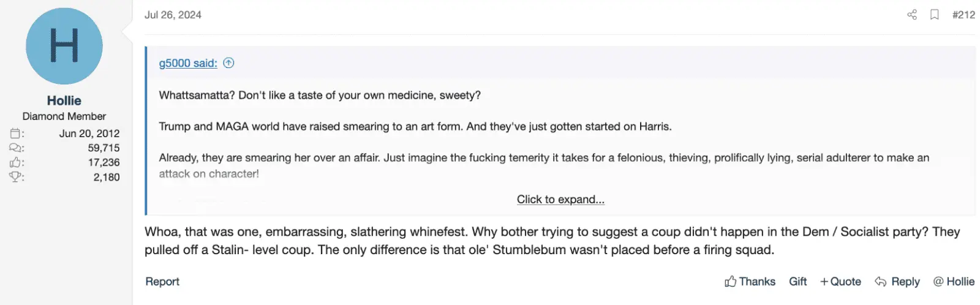Expand the quoted post via Click to expand
The height and width of the screenshot is (305, 980).
tap(560, 200)
